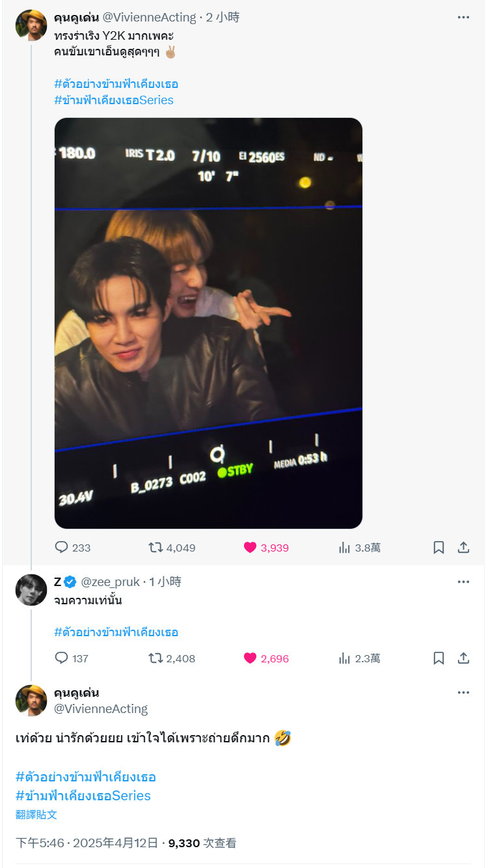Open more options on the bottom main tweet
This screenshot has width=486, height=868.
click(x=463, y=692)
